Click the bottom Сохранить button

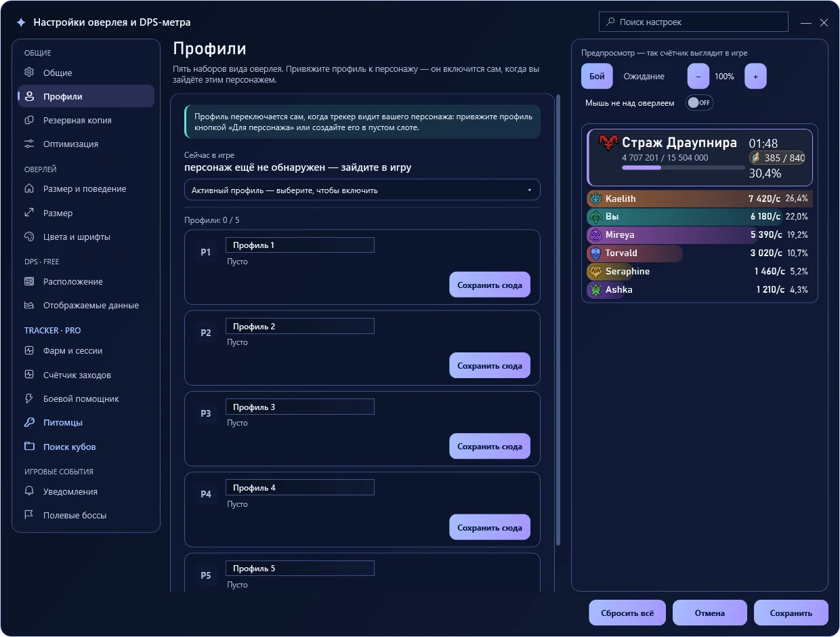pyautogui.click(x=791, y=613)
